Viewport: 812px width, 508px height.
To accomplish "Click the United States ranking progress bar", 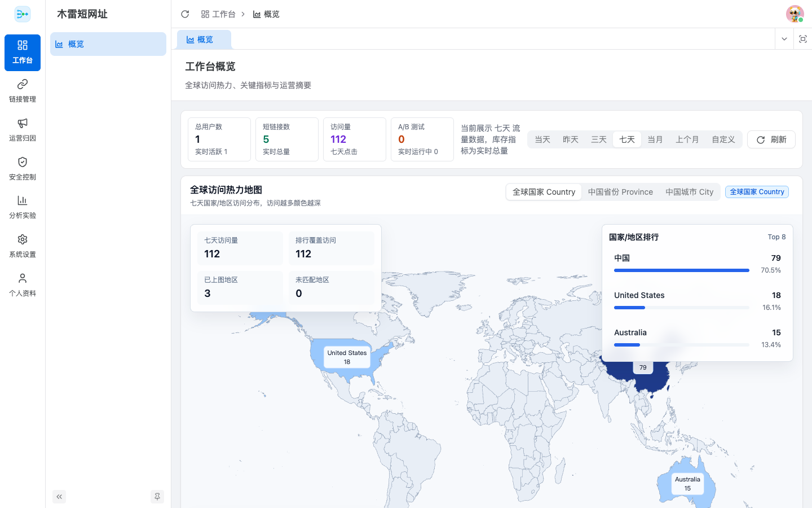I will click(682, 308).
